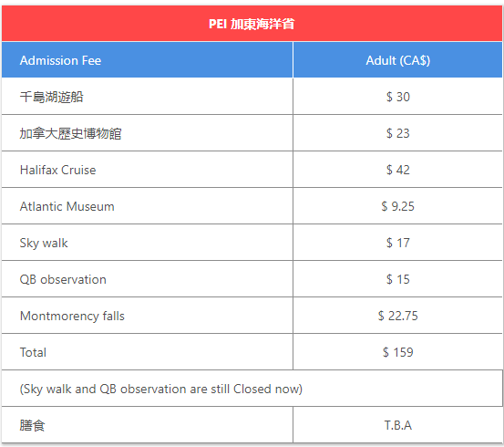
Task: Click the T.B.A cell for 膳食
Action: 398,425
